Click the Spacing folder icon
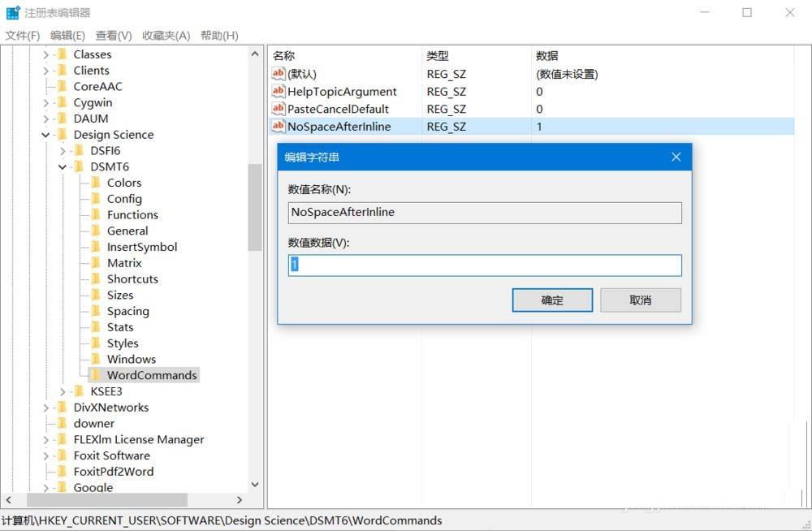 (x=97, y=311)
